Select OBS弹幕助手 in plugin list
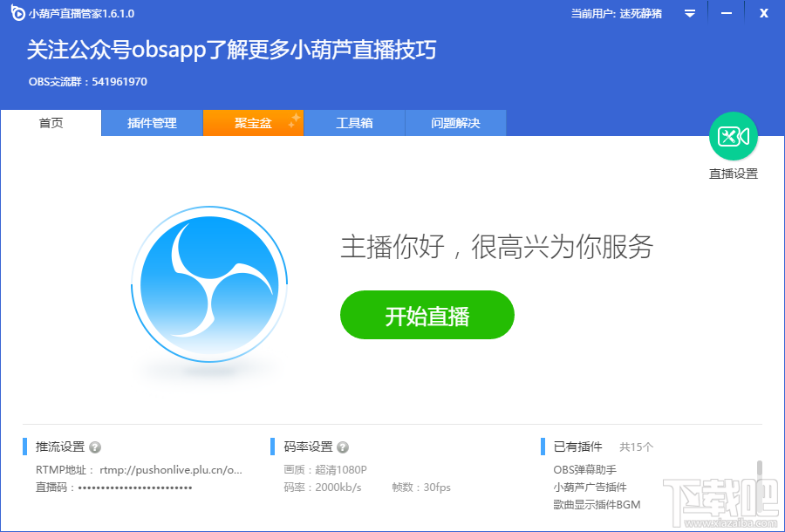The image size is (785, 532). point(584,470)
